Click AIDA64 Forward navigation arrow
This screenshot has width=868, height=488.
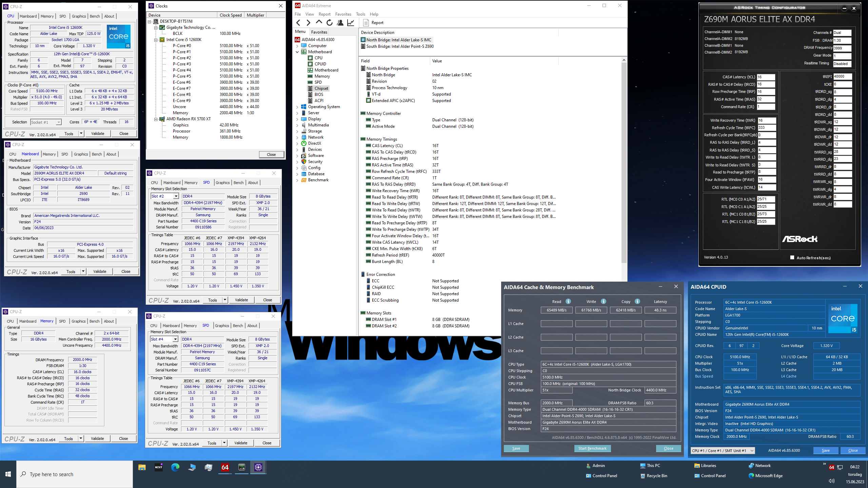point(308,23)
